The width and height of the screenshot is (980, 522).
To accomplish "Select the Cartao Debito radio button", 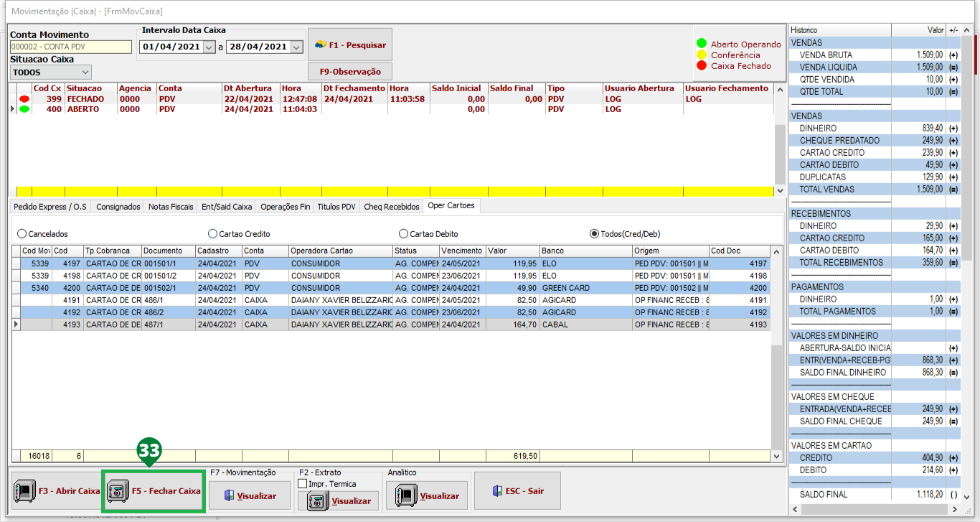I will pyautogui.click(x=404, y=234).
